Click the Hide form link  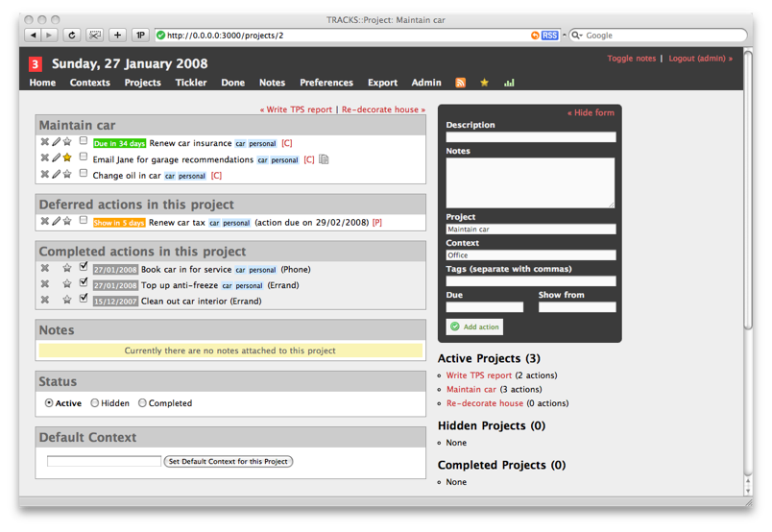[591, 112]
